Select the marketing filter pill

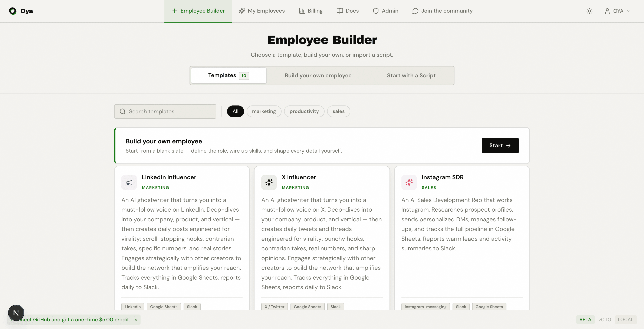click(264, 111)
